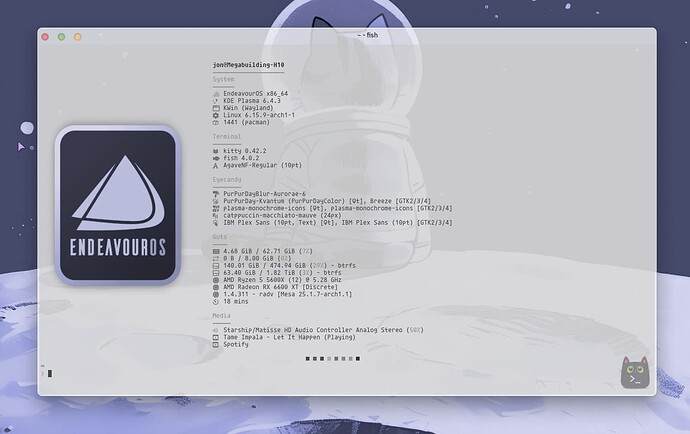Click the disk icon beside '140.01 GiB / 474.94 GiB'
The image size is (690, 434).
[216, 266]
